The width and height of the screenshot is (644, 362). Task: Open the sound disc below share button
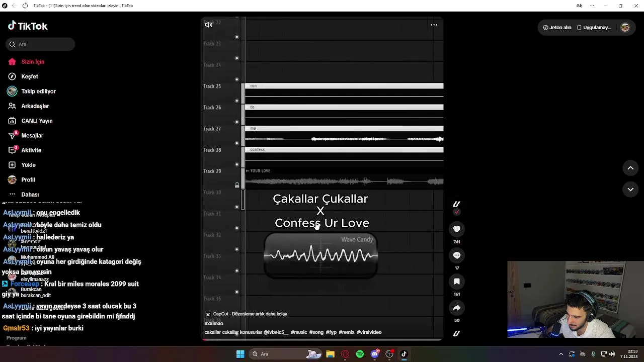[x=456, y=333]
